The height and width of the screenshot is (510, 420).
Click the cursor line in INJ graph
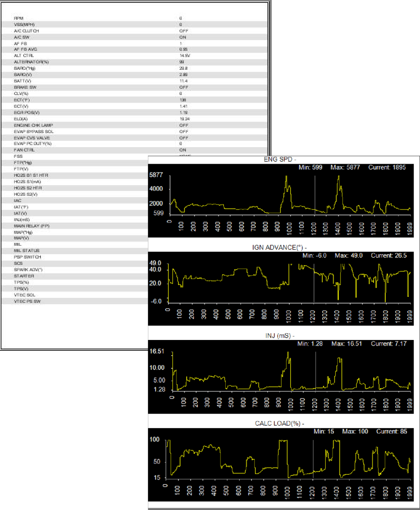click(x=315, y=371)
